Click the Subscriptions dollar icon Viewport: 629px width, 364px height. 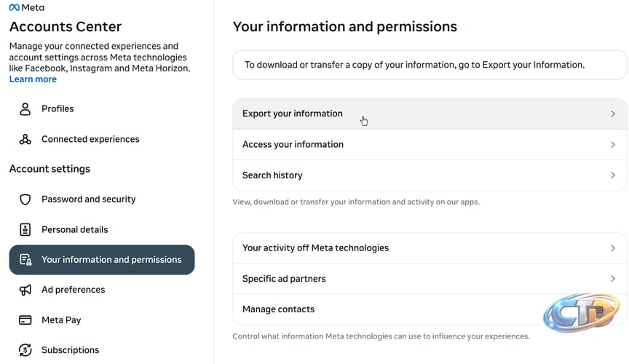tap(25, 350)
